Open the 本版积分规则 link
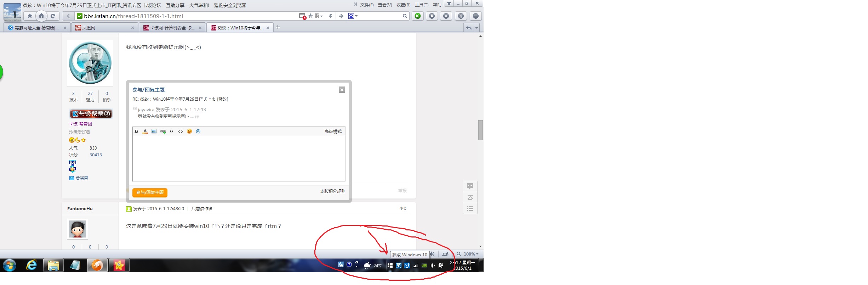 click(x=333, y=191)
